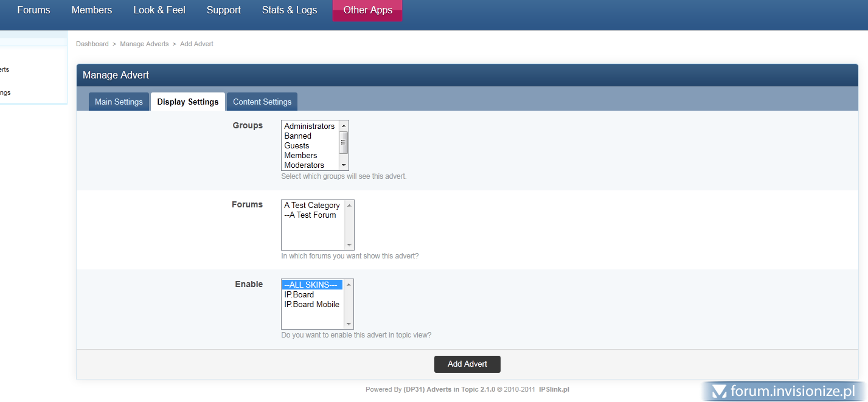Select the --ALL SKINS-- option
Viewport: 868px width, 402px height.
[310, 285]
